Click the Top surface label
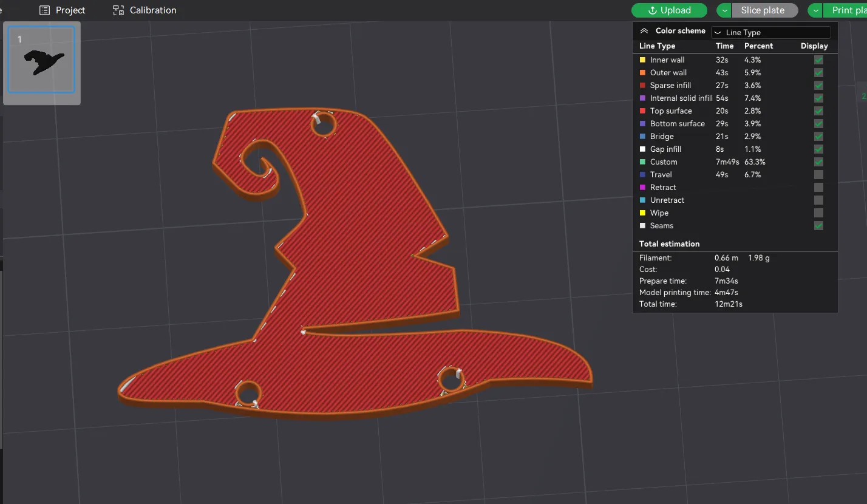This screenshot has width=867, height=504. [671, 111]
